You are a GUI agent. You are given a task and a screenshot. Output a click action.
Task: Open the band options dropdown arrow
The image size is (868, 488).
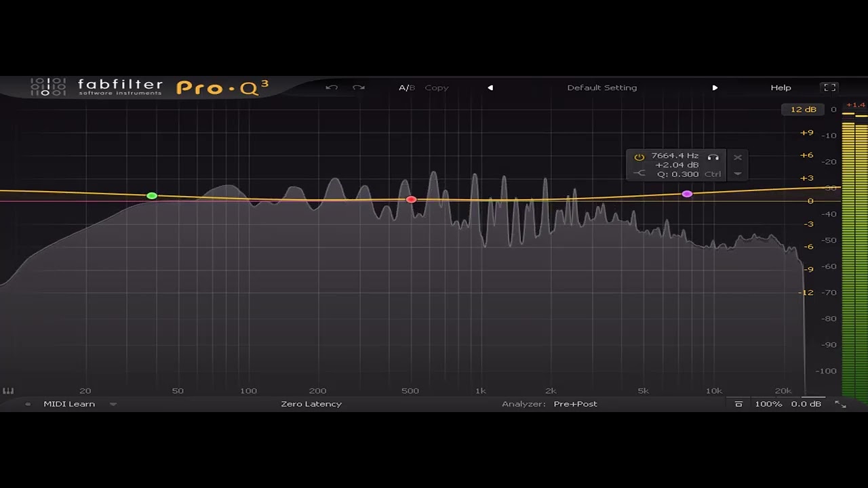pos(738,174)
